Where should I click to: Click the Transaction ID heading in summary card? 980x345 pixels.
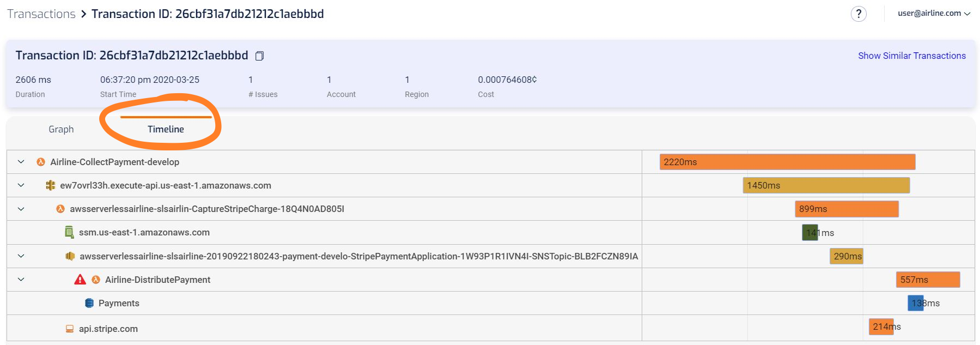pos(132,56)
